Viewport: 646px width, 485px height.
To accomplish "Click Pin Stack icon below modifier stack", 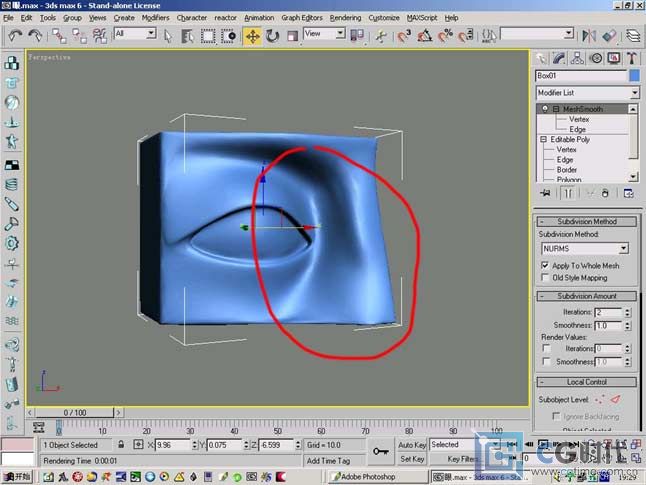I will point(546,193).
